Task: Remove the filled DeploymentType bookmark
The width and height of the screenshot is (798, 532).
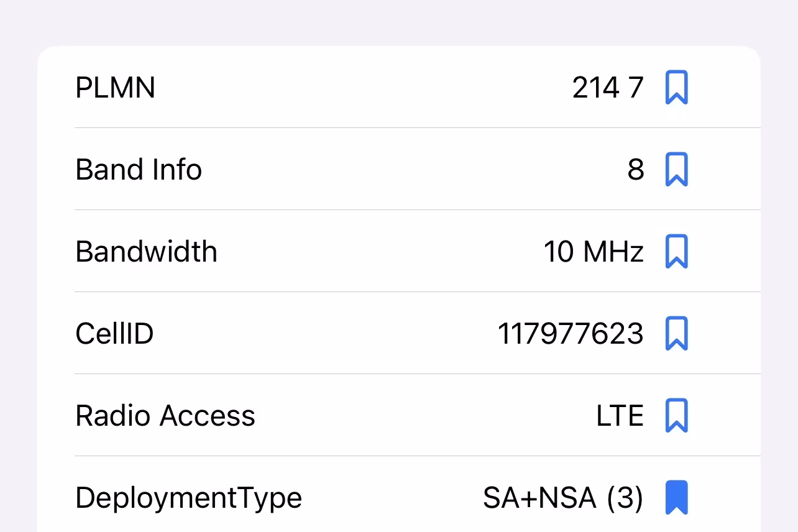Action: click(x=677, y=498)
